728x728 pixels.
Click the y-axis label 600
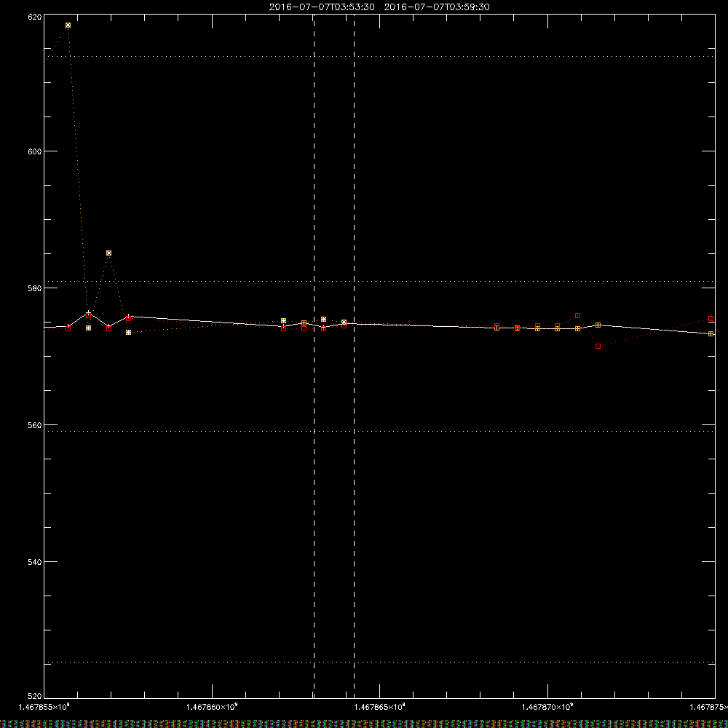[35, 151]
